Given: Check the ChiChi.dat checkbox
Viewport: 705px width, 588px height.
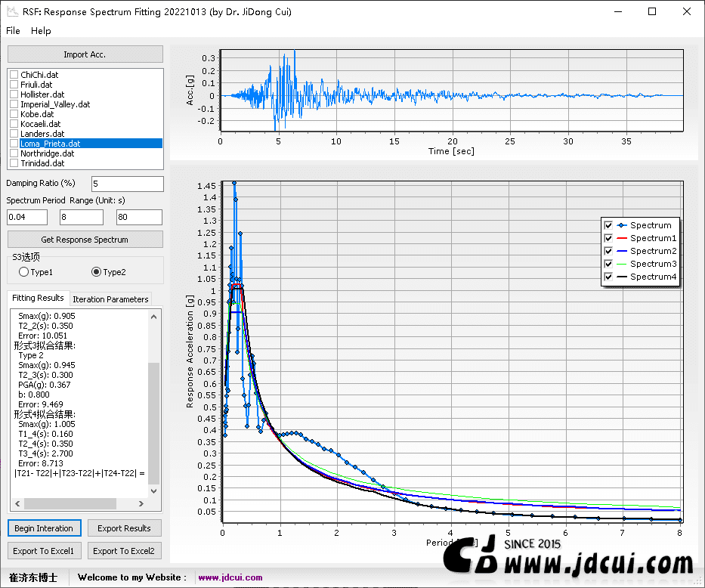Looking at the screenshot, I should [x=14, y=75].
